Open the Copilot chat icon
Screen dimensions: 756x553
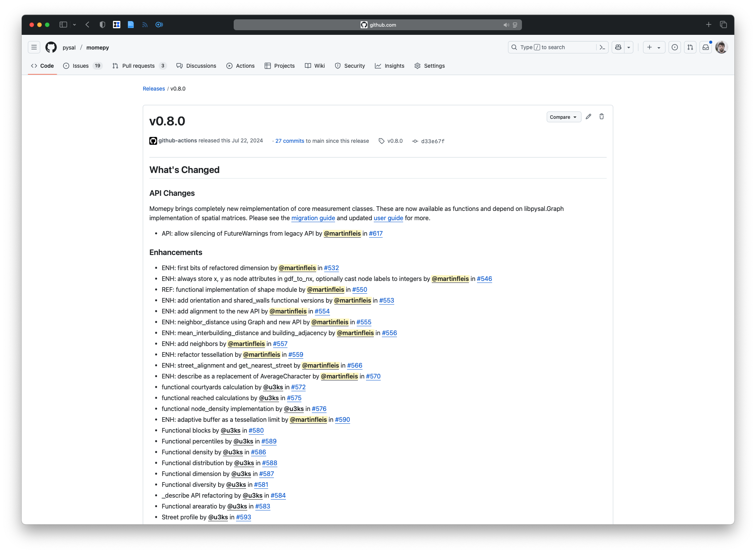point(618,47)
